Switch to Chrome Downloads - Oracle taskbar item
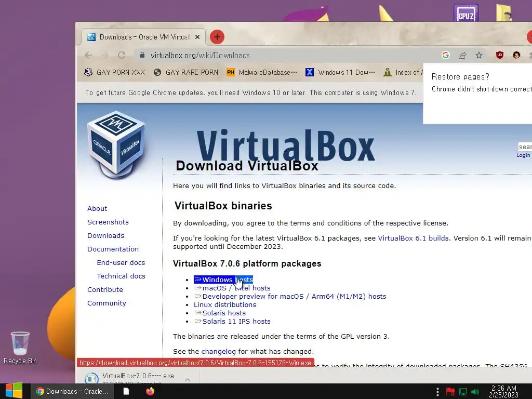The image size is (532, 399). pyautogui.click(x=72, y=391)
